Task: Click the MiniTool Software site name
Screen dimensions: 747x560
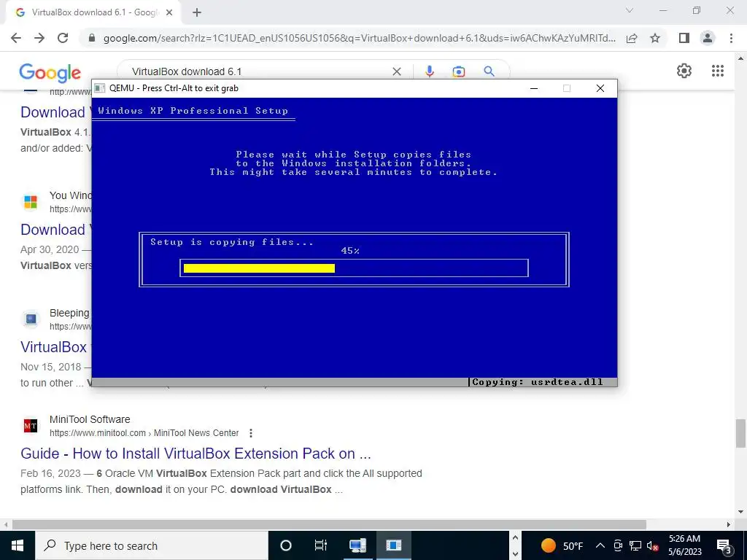Action: (x=90, y=419)
